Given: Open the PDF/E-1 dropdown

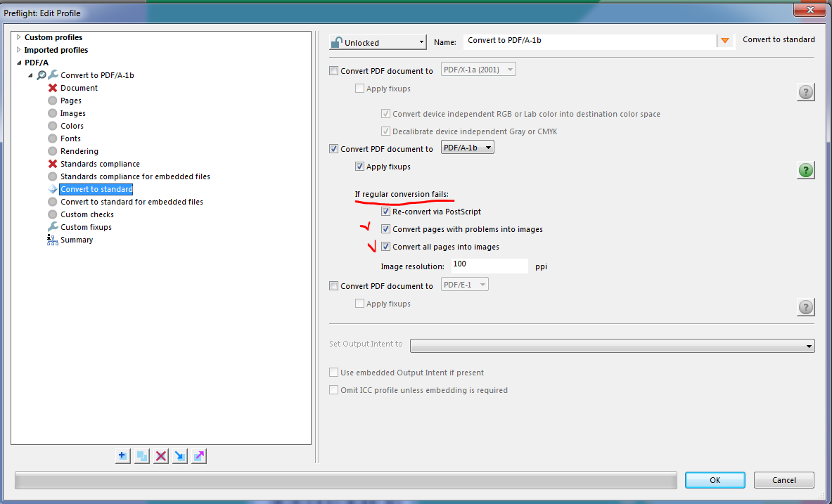Looking at the screenshot, I should (x=465, y=285).
